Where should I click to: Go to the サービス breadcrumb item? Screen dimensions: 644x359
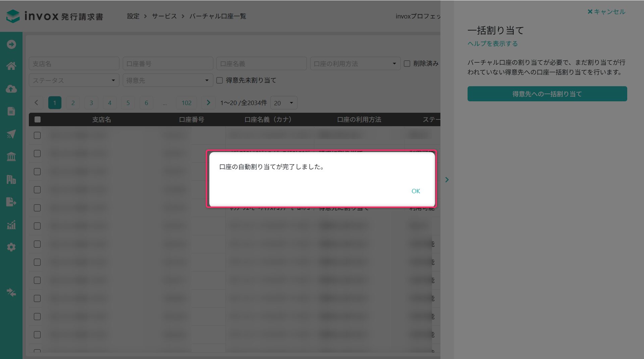[164, 16]
